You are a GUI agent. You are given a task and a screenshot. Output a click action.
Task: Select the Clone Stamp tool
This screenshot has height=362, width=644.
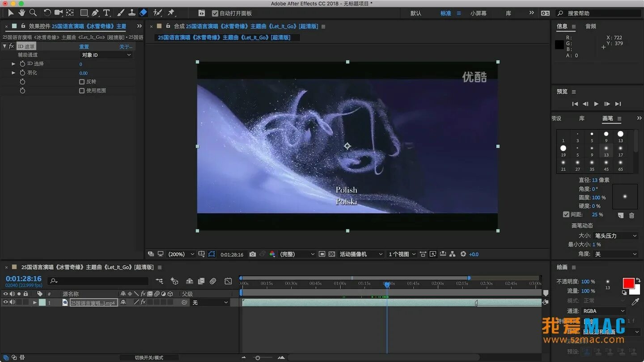(132, 13)
